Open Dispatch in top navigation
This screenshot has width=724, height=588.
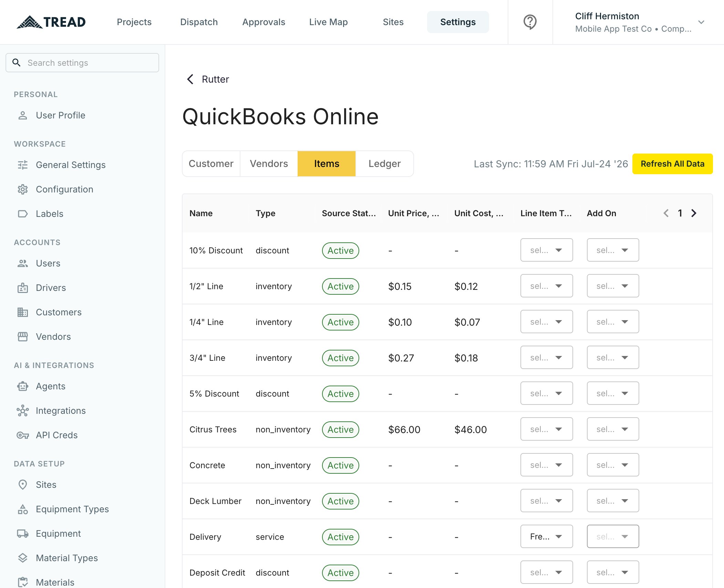tap(199, 22)
